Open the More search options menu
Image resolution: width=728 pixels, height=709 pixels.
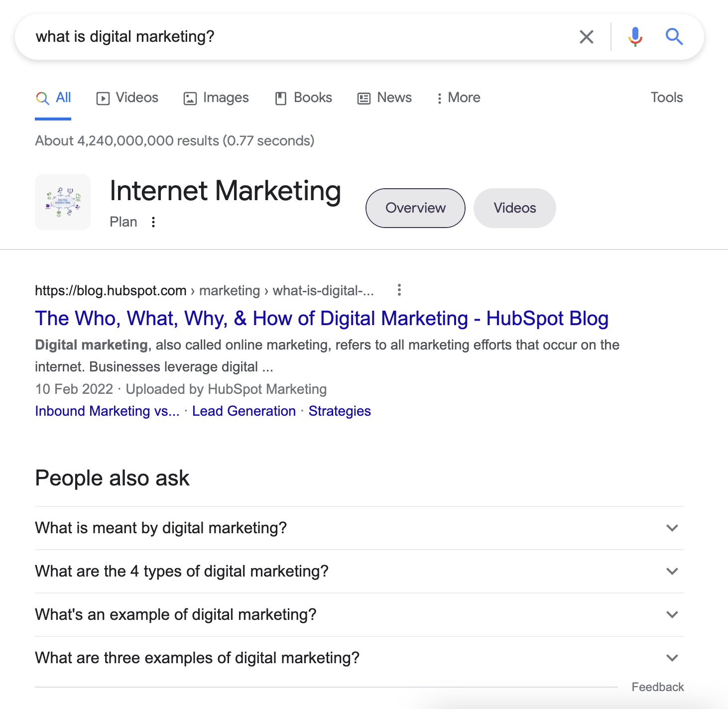[x=459, y=98]
